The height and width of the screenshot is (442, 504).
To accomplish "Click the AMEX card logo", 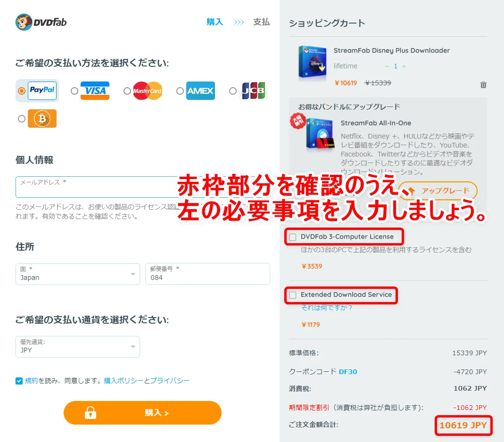I will [200, 90].
